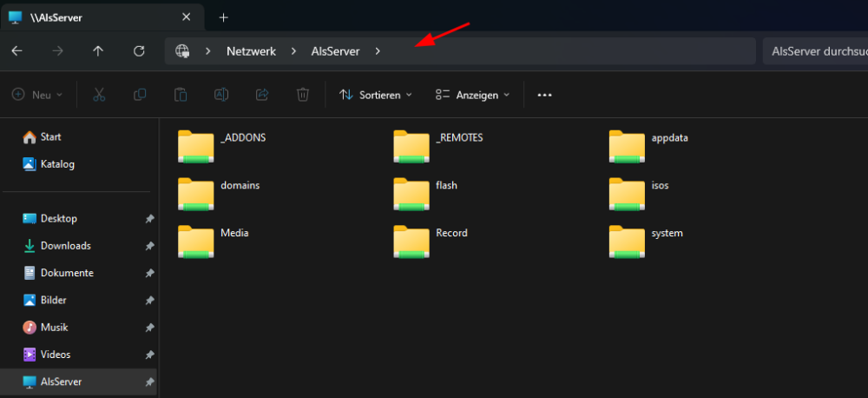Close the \\AlsServer tab

point(187,17)
